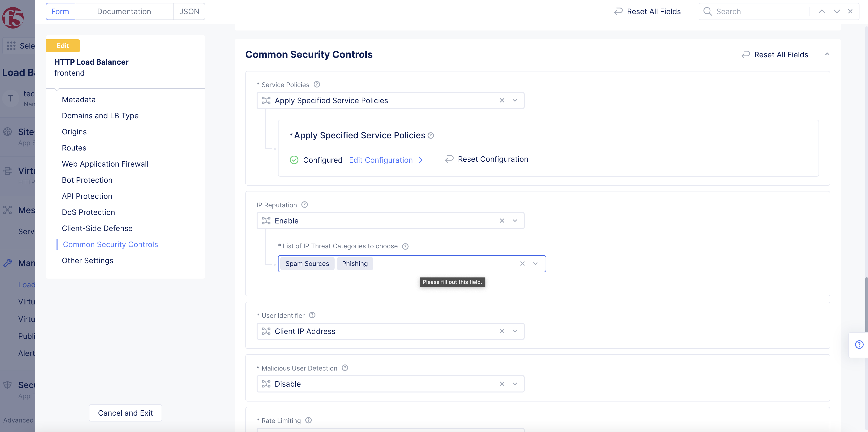Click the help icon next to Service Policies
Image resolution: width=868 pixels, height=432 pixels.
pos(316,84)
